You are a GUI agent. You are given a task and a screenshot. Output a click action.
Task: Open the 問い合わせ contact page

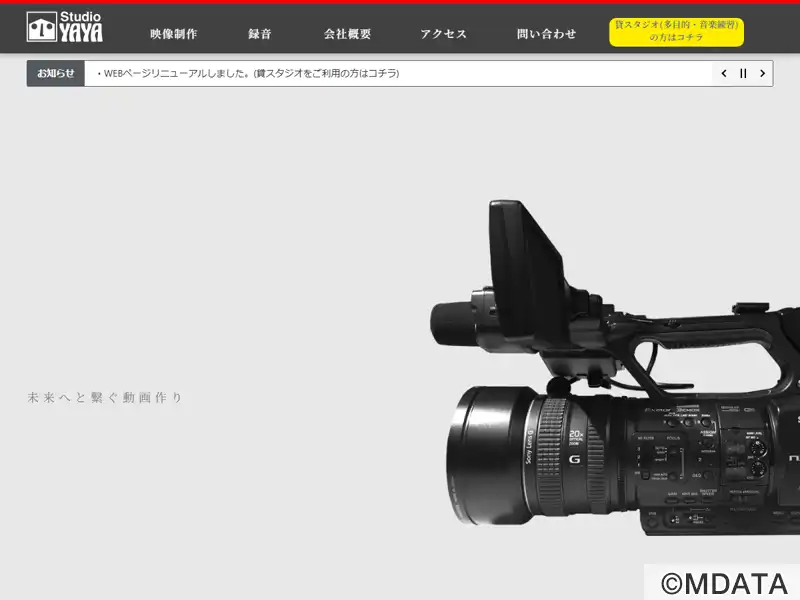pyautogui.click(x=546, y=34)
